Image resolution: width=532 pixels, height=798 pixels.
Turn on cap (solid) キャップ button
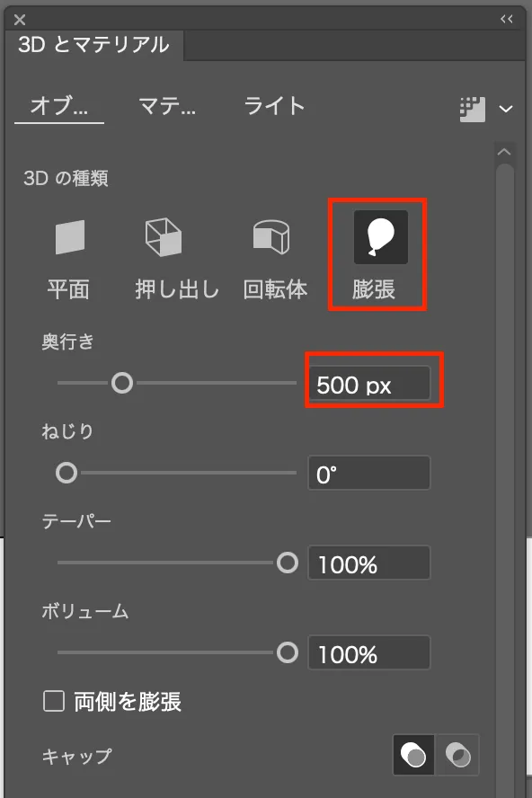413,755
